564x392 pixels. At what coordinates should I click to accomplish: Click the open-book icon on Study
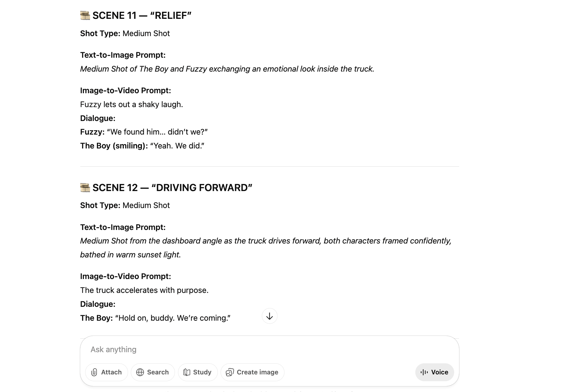click(x=187, y=372)
